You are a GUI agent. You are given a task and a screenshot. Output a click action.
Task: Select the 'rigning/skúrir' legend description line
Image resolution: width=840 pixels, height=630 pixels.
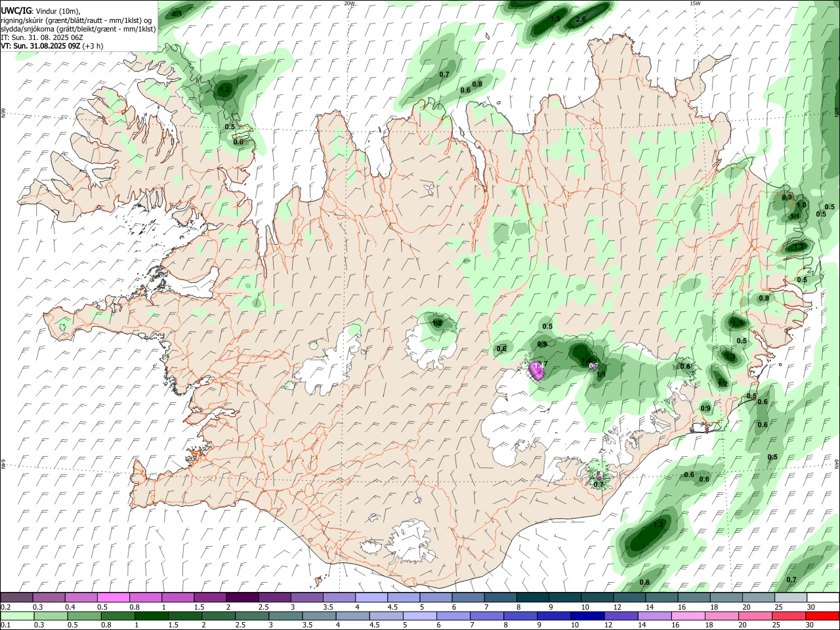(x=76, y=20)
